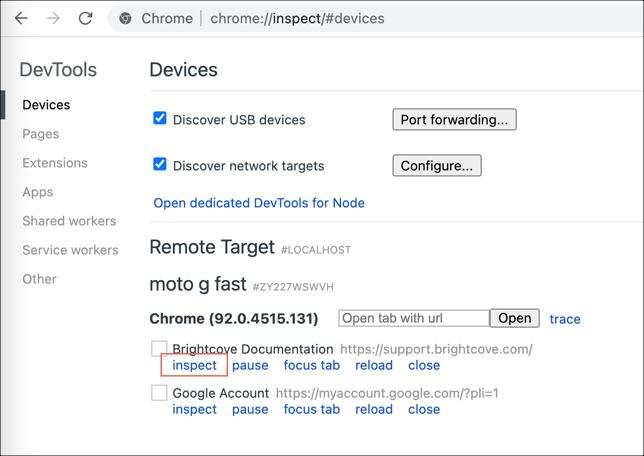This screenshot has height=456, width=644.
Task: Click the browser forward arrow
Action: pos(53,18)
